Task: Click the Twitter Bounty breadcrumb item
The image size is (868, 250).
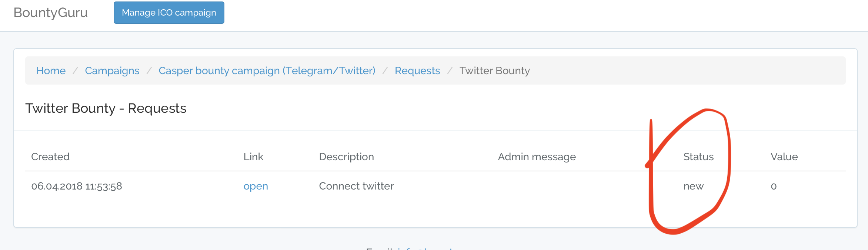Action: 495,70
